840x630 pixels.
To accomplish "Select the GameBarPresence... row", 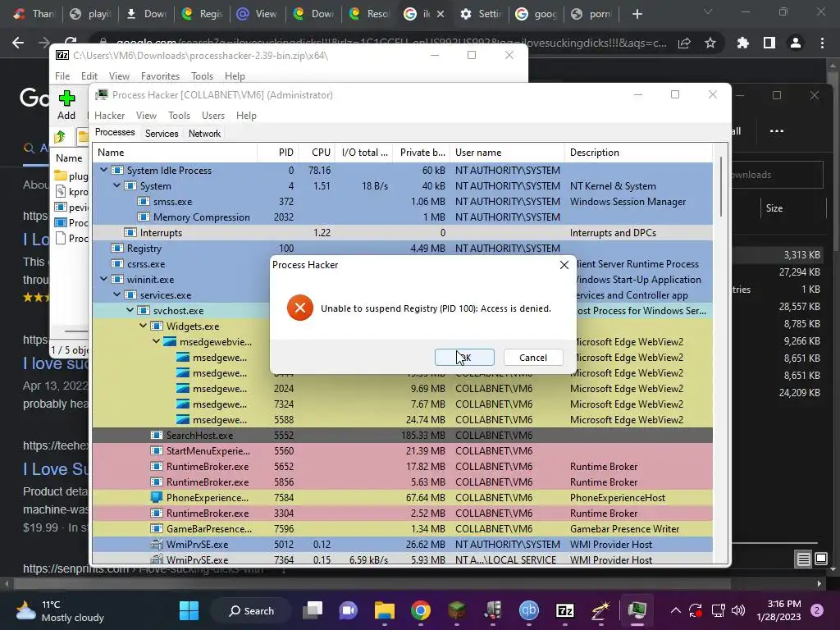I will 402,529.
